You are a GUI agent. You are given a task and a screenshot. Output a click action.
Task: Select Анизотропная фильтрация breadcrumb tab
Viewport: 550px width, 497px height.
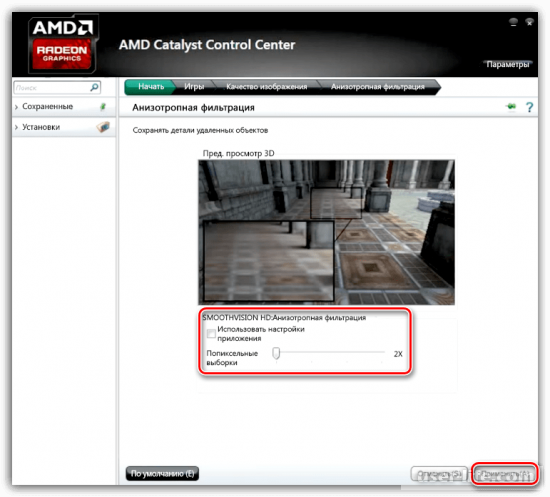pos(378,87)
